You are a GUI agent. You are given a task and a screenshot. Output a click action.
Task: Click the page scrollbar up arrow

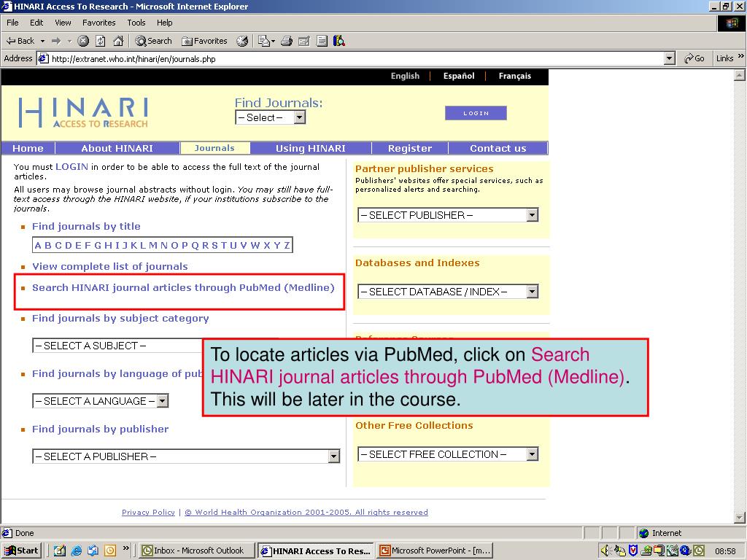(740, 75)
